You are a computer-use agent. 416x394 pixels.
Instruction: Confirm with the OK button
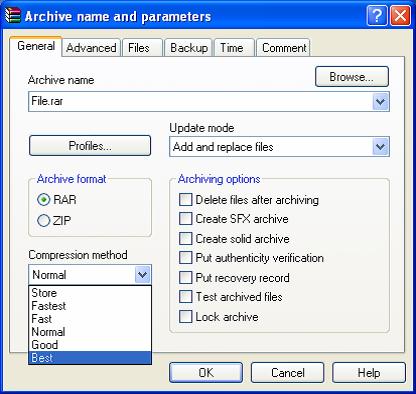click(206, 373)
